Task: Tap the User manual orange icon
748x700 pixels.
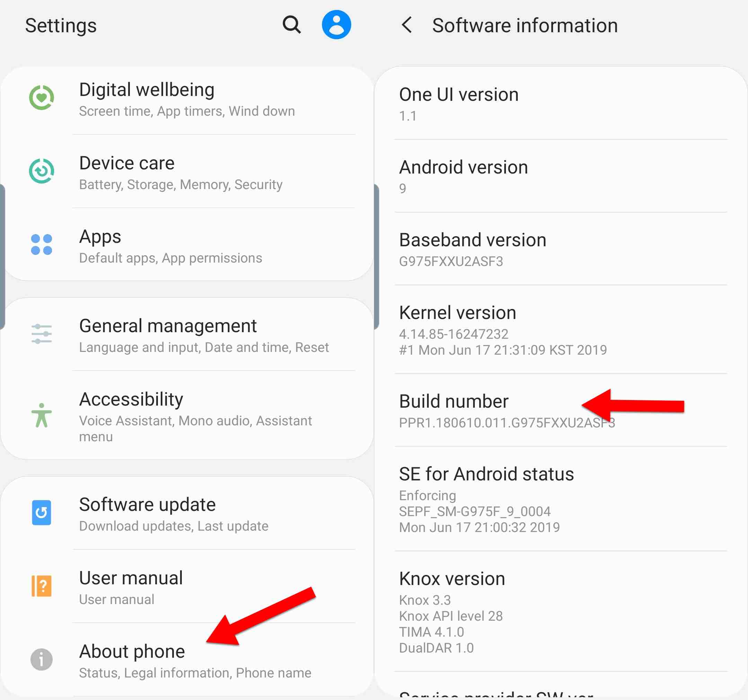Action: (x=42, y=586)
